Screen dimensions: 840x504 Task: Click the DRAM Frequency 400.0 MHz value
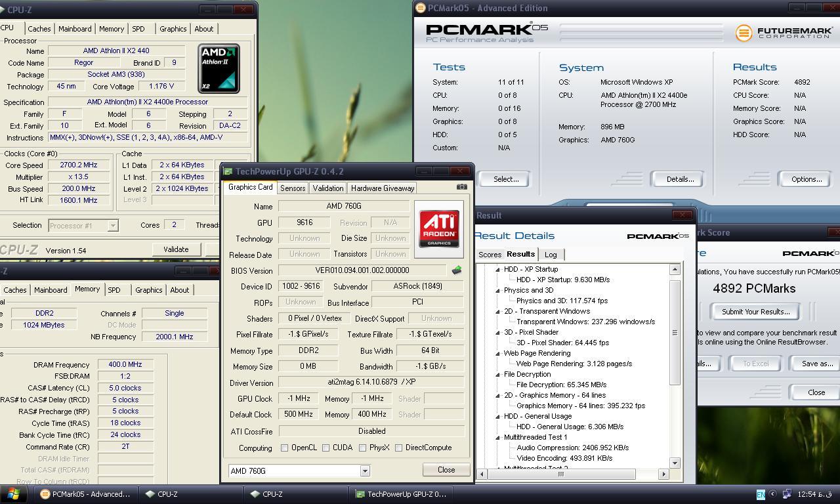click(125, 365)
